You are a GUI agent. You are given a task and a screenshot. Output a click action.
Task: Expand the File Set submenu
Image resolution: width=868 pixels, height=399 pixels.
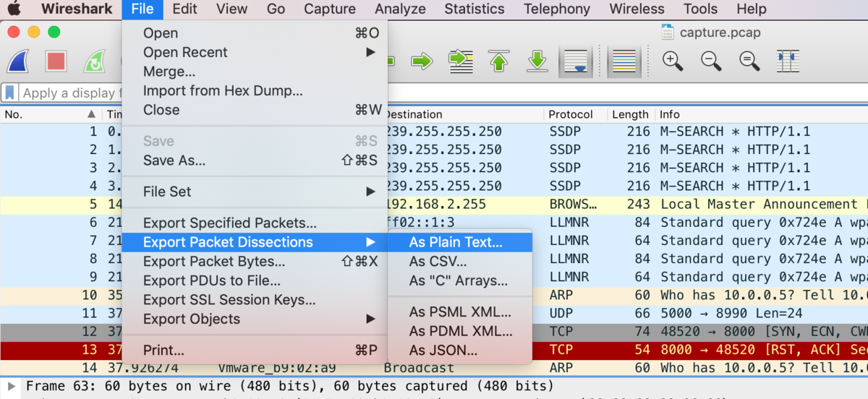(x=255, y=192)
